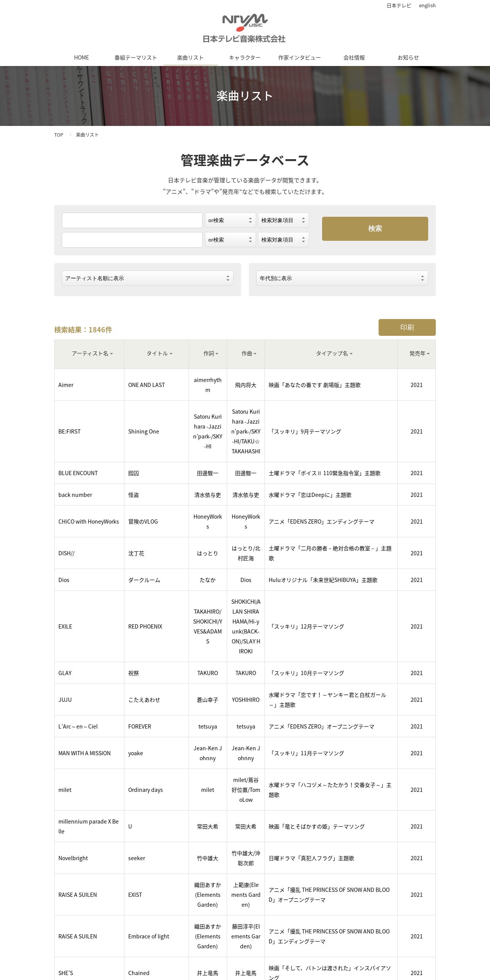
Task: Click the ONE AND LAST title cell
Action: point(156,385)
